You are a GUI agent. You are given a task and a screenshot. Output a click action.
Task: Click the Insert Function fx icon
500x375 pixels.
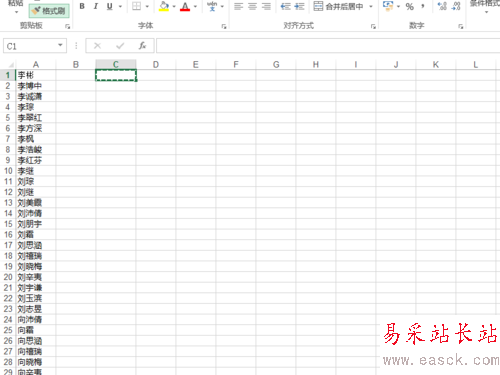pos(142,46)
